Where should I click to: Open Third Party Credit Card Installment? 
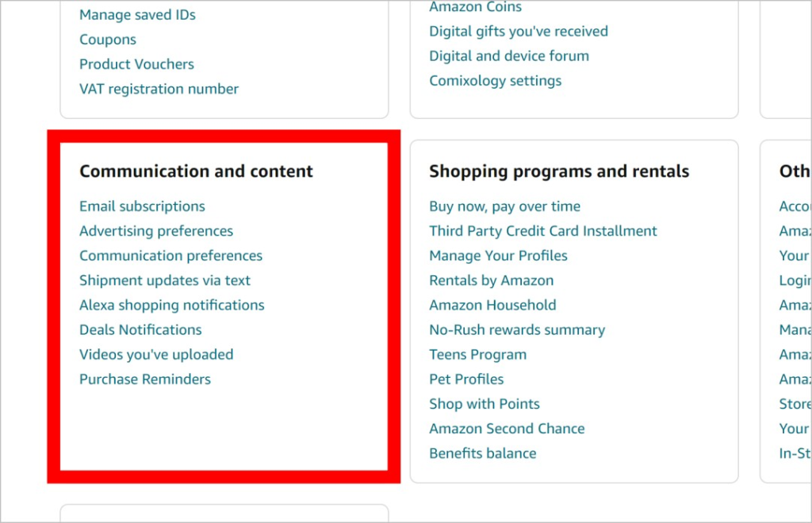[542, 231]
